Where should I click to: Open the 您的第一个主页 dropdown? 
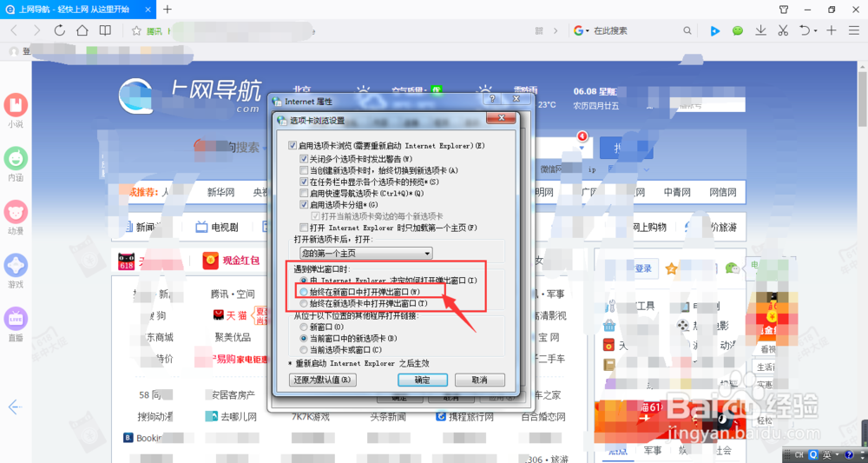point(366,253)
